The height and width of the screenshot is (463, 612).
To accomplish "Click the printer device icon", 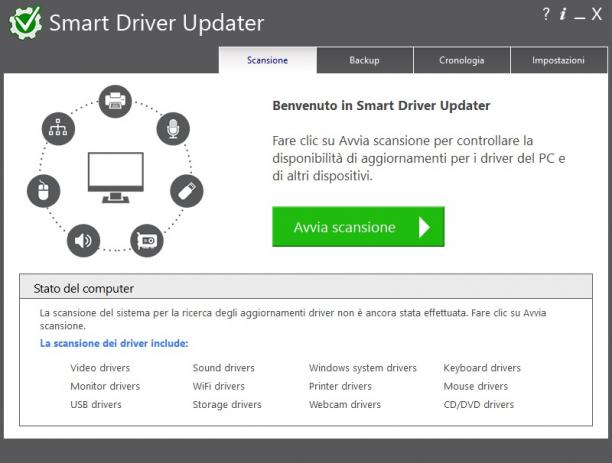I will point(115,102).
